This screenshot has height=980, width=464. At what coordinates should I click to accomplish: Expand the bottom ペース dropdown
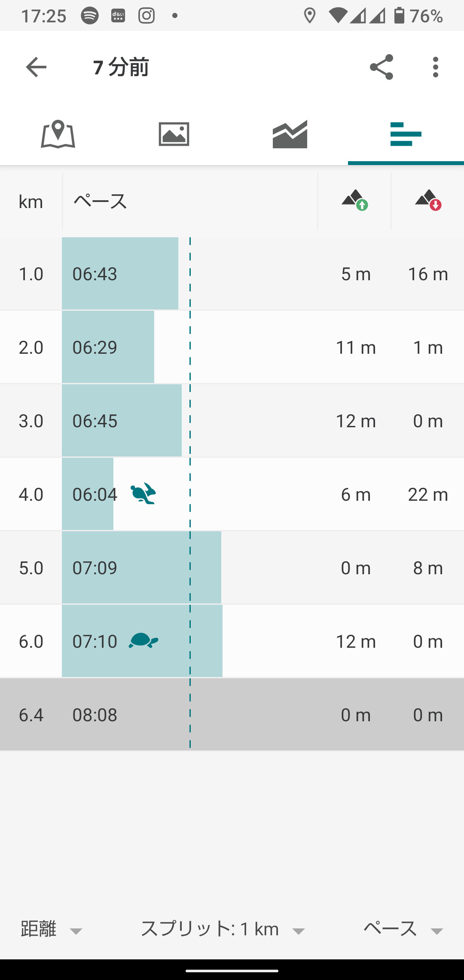tap(403, 929)
